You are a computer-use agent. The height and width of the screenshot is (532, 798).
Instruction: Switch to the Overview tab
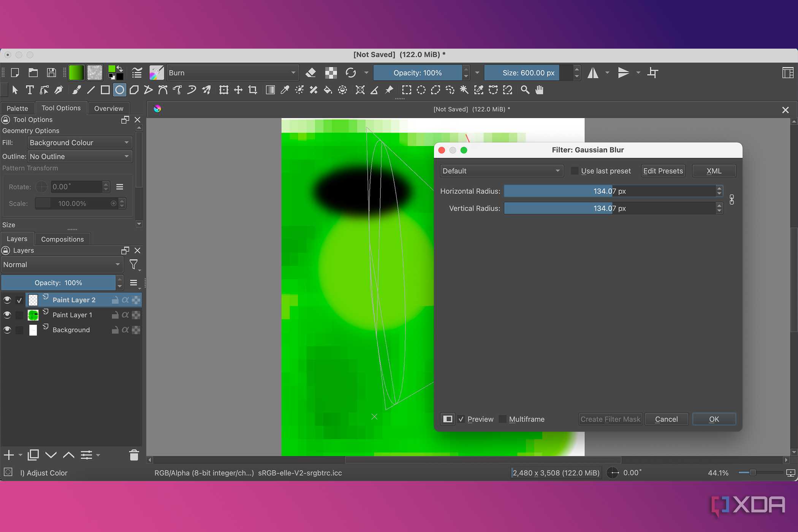click(x=109, y=108)
